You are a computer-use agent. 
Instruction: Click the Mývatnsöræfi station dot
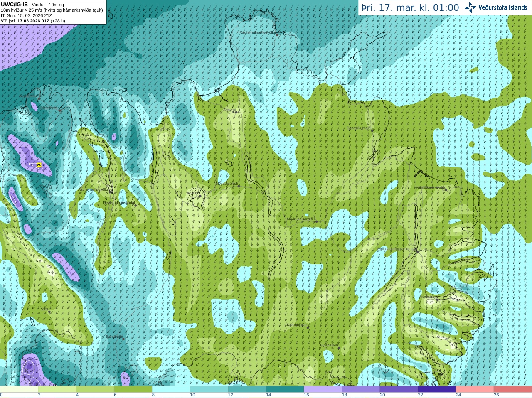(x=239, y=186)
